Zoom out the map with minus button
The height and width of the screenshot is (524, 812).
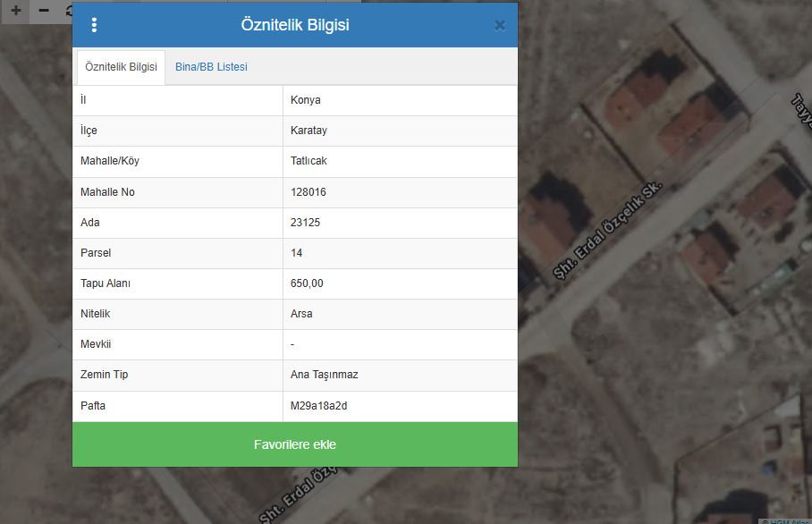[44, 11]
